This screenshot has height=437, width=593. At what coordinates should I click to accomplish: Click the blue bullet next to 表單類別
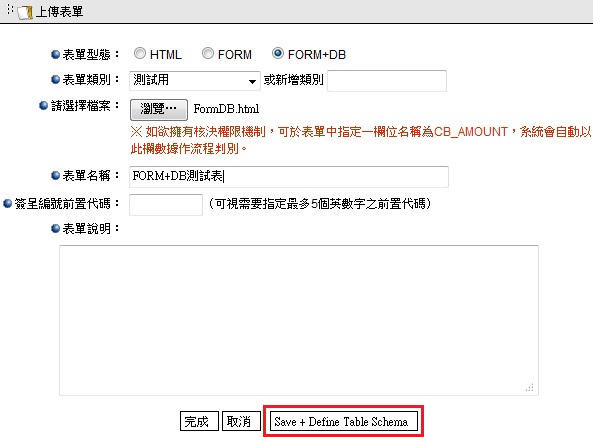pyautogui.click(x=56, y=80)
